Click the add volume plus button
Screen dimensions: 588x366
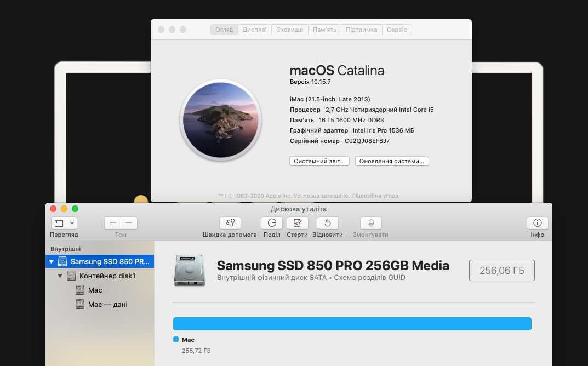click(112, 223)
